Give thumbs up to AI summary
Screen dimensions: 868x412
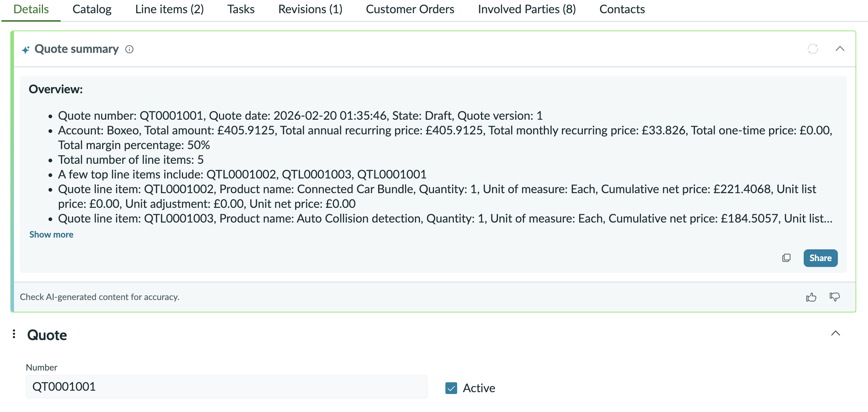[811, 297]
